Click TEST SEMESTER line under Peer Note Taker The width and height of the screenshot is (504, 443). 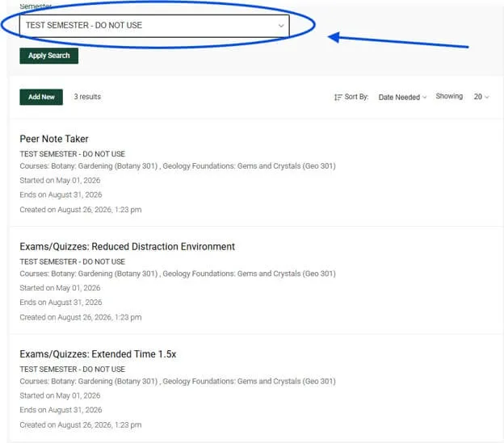(73, 154)
